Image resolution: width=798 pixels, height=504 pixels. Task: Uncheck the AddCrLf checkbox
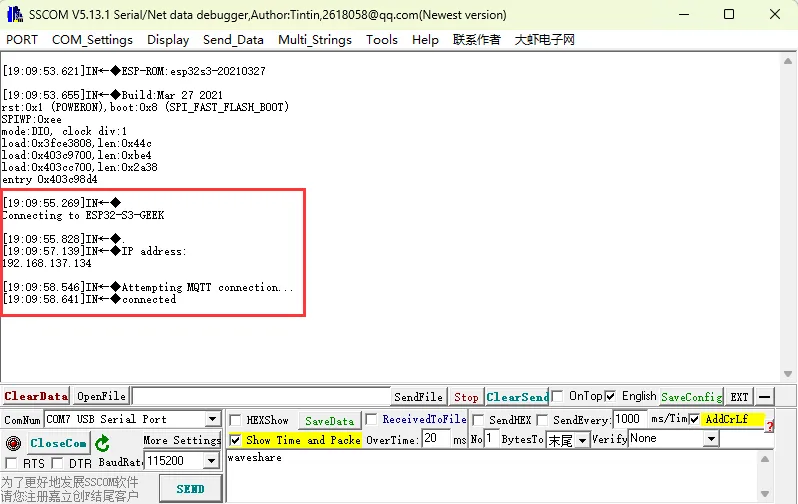point(694,420)
